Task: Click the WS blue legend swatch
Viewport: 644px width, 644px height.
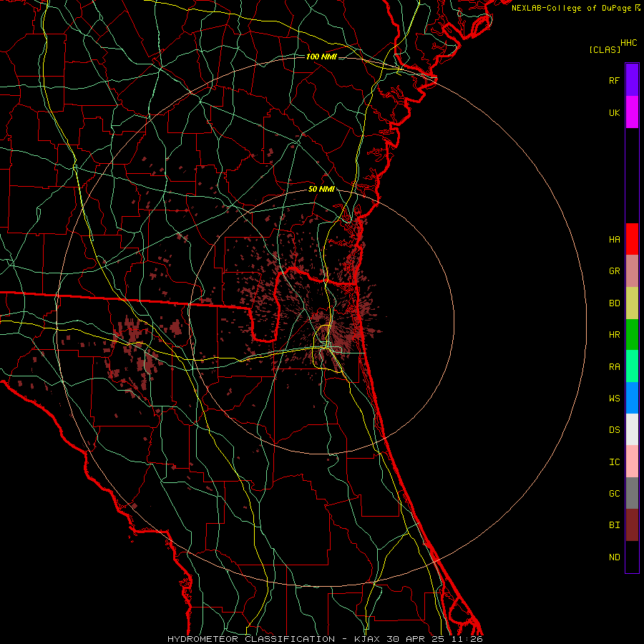Action: point(632,398)
